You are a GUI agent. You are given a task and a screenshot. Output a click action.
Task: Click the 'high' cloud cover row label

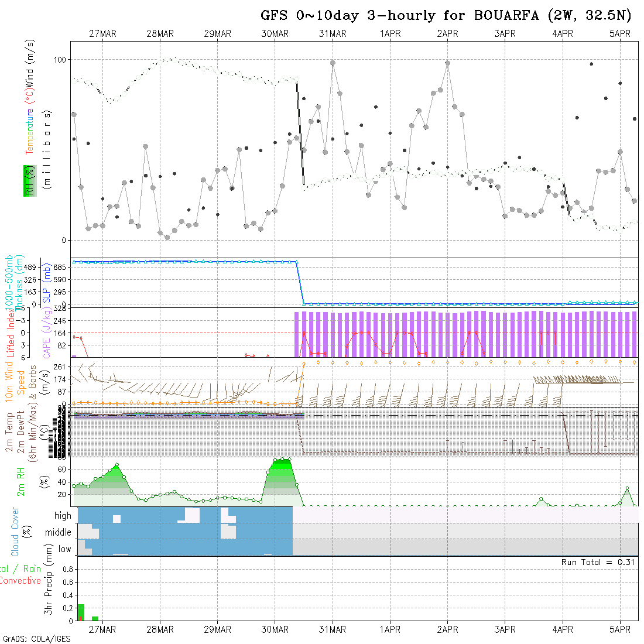63,516
